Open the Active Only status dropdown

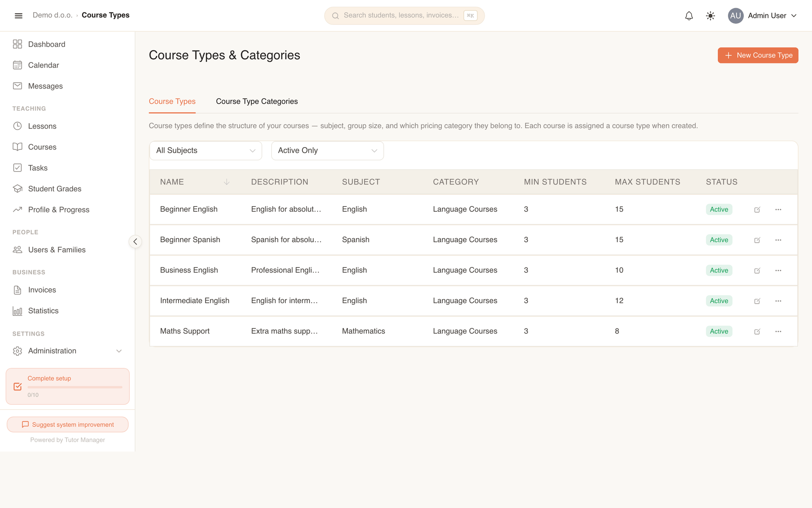tap(327, 150)
